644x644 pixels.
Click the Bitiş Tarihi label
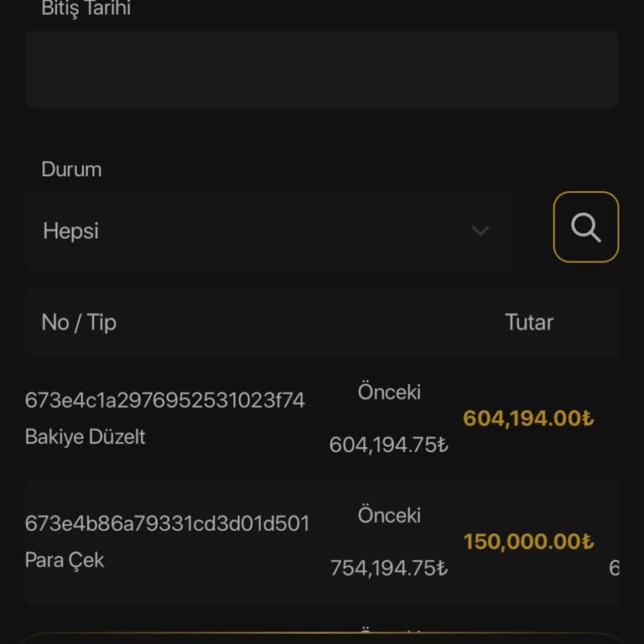pyautogui.click(x=86, y=9)
